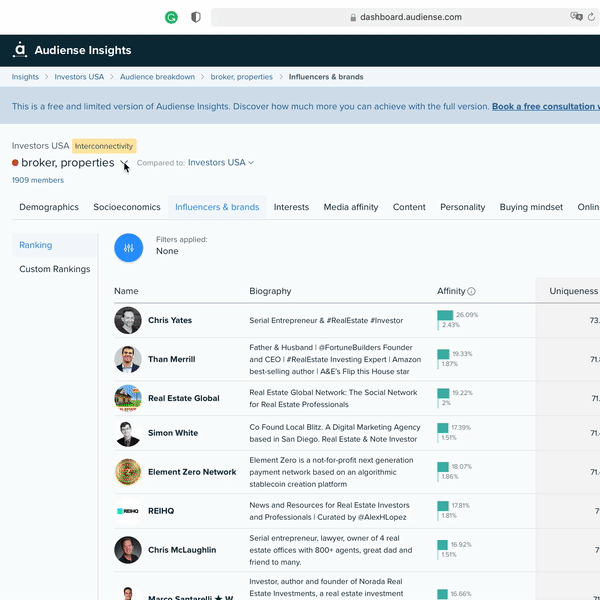The image size is (600, 600).
Task: Go to Audience breakdown breadcrumb
Action: point(157,77)
